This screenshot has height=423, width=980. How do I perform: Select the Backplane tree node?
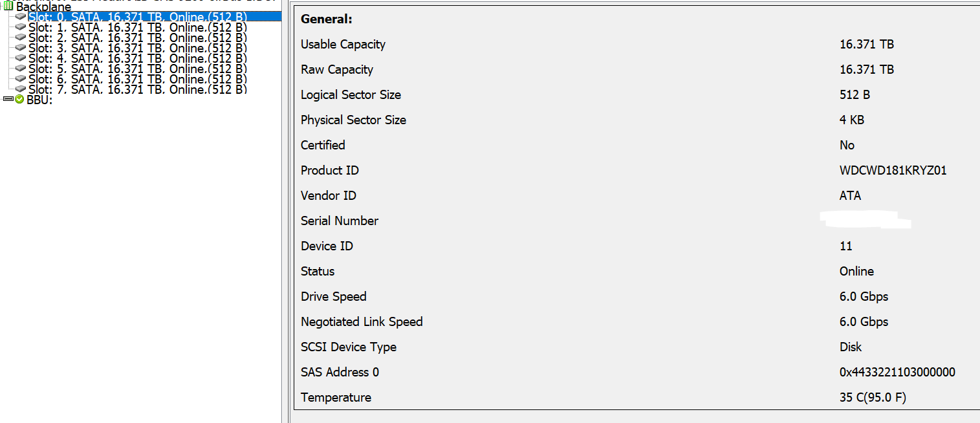pos(43,6)
